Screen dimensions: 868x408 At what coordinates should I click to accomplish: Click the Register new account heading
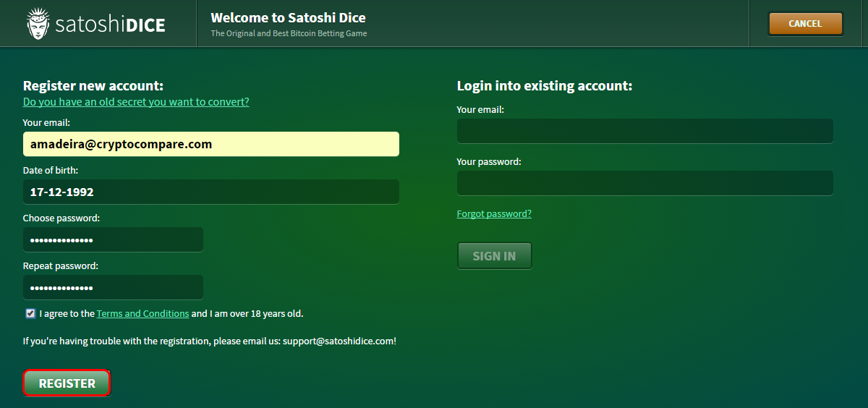[93, 86]
